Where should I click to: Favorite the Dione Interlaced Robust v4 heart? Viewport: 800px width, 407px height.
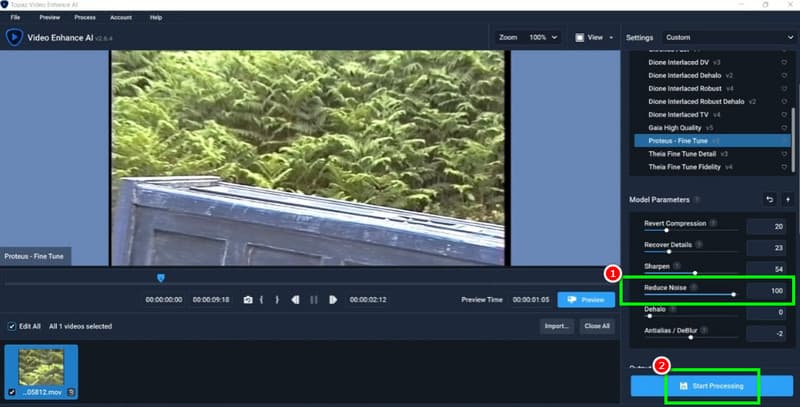coord(784,88)
